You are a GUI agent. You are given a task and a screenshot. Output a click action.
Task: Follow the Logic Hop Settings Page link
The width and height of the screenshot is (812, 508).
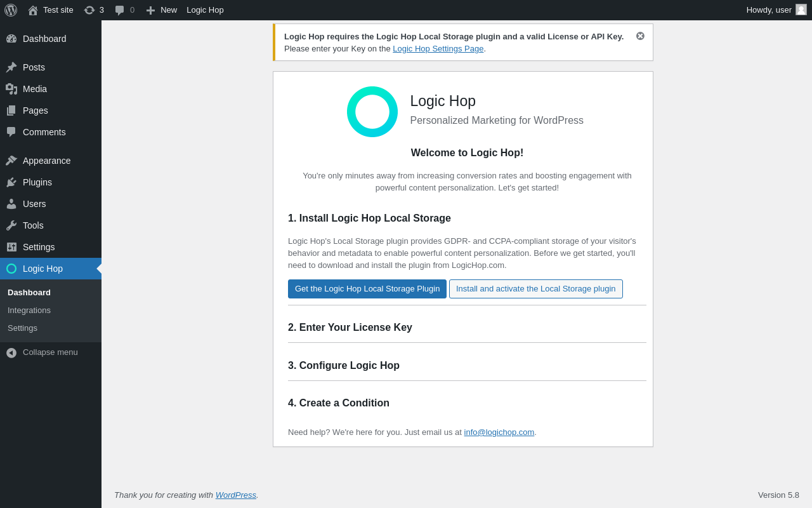pos(438,48)
